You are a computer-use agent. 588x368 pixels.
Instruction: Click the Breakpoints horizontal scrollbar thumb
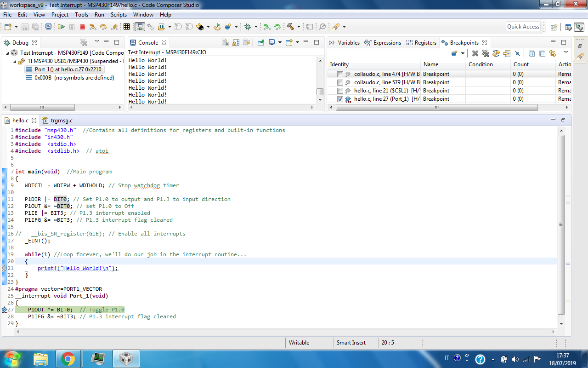click(x=436, y=108)
